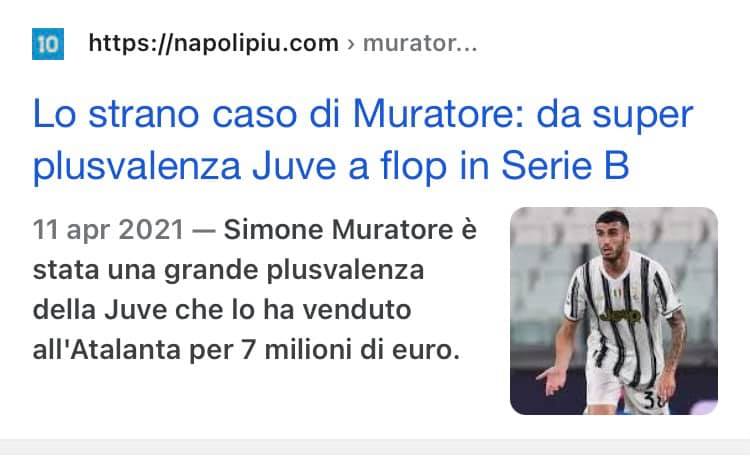Viewport: 750px width, 464px height.
Task: Click the jersey number on player's shorts
Action: coord(654,400)
